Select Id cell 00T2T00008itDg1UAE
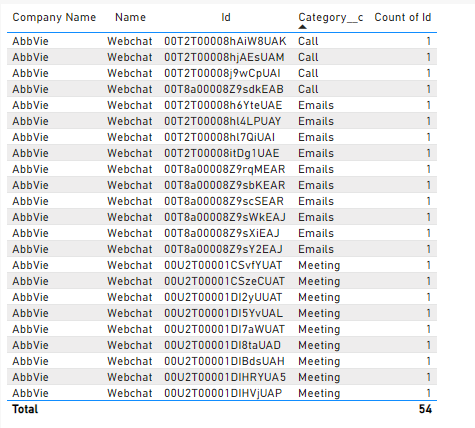475x428 pixels. point(222,153)
